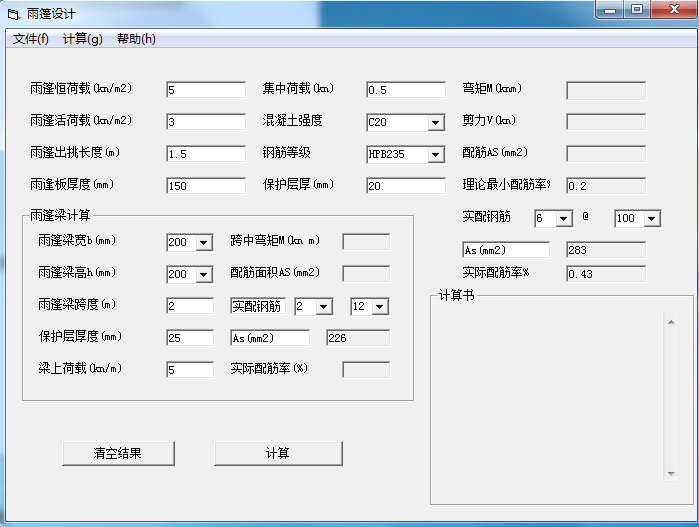This screenshot has width=699, height=527.
Task: Minimize the 雨篷设计 window
Action: coord(610,9)
